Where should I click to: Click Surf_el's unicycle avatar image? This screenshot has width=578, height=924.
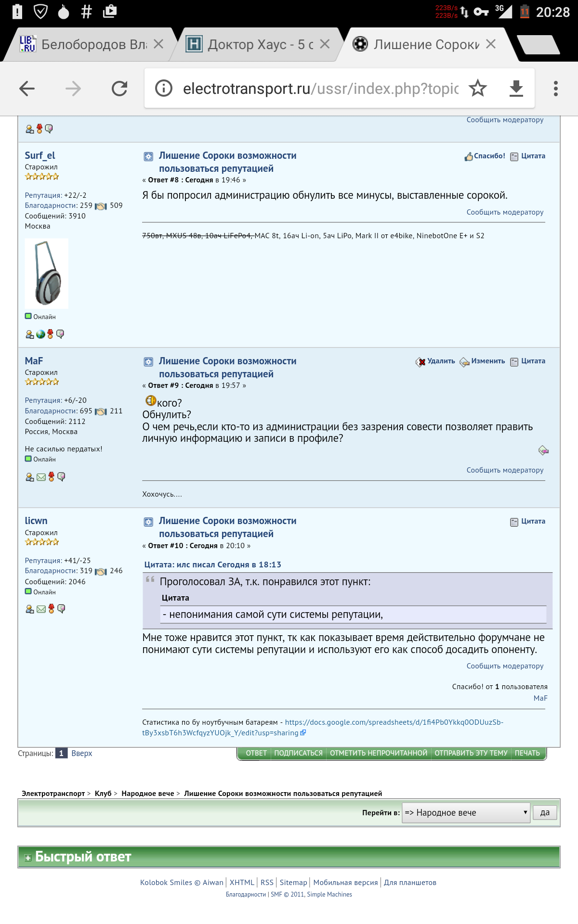click(x=47, y=273)
